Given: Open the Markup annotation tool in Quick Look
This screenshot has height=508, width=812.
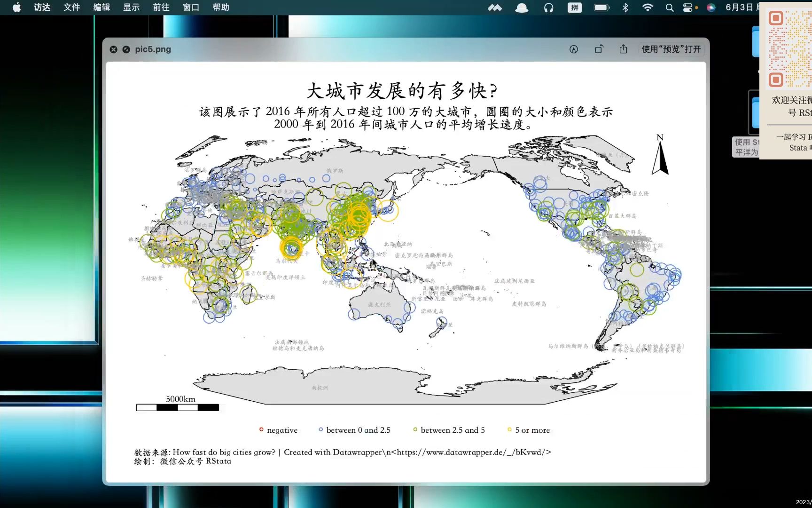Looking at the screenshot, I should coord(574,49).
